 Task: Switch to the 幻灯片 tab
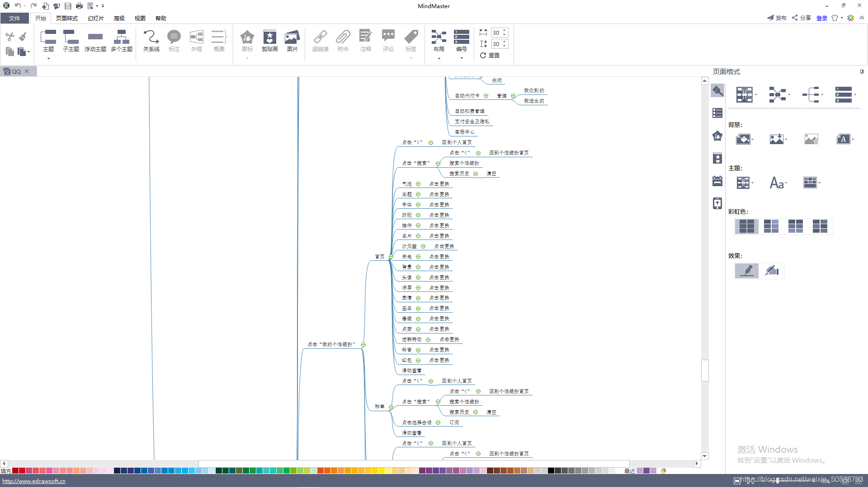[96, 18]
